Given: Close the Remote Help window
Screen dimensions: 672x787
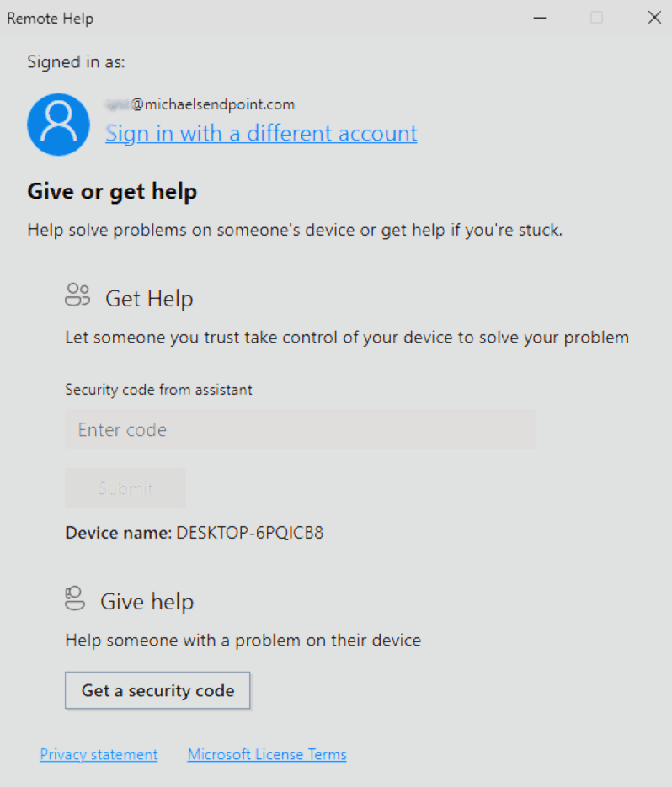Looking at the screenshot, I should tap(654, 18).
